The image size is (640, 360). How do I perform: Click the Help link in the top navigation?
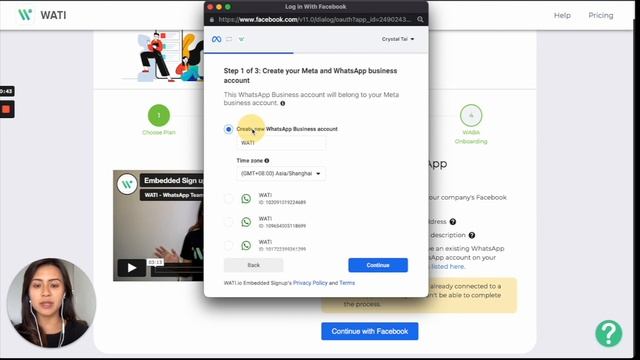562,16
